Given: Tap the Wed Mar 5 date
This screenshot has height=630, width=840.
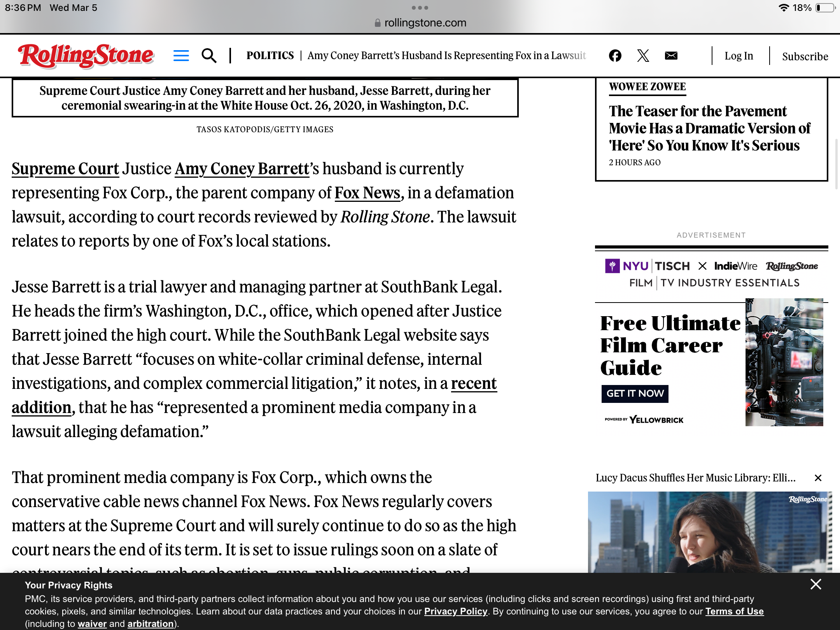Looking at the screenshot, I should (x=73, y=8).
